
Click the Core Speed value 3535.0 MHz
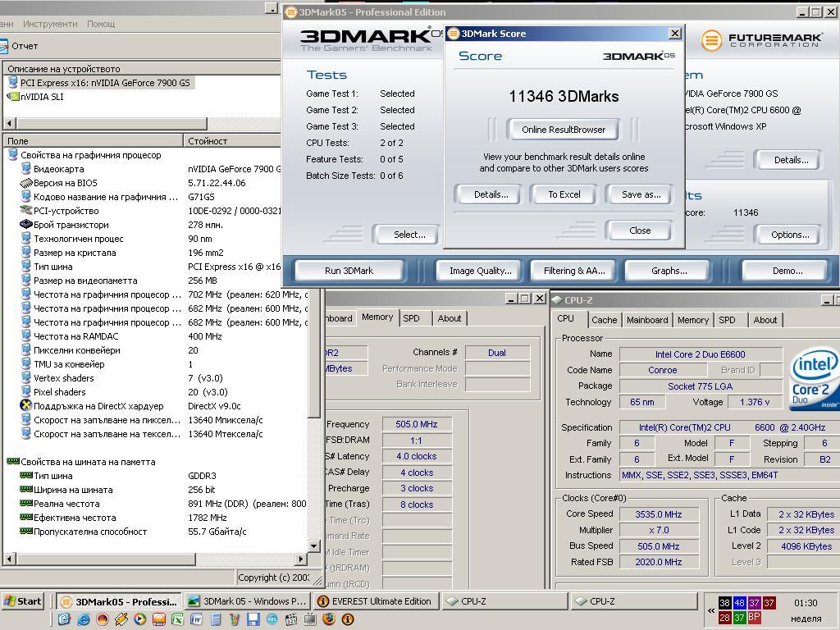coord(659,514)
